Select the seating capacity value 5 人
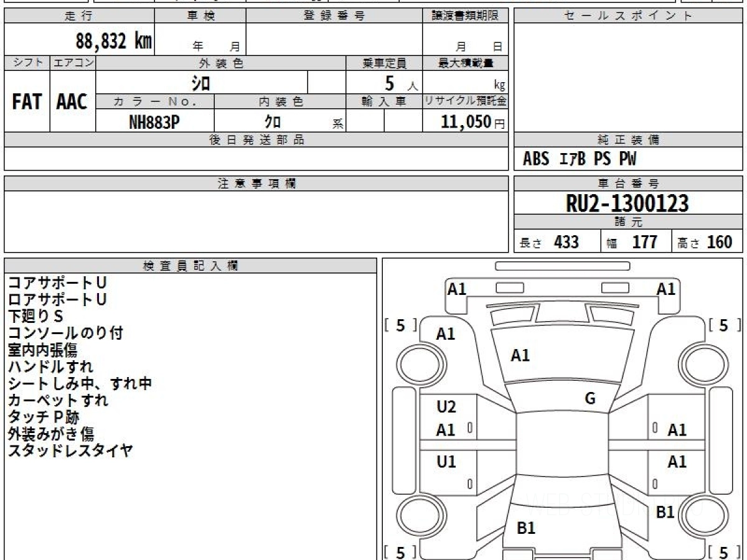Viewport: 747px width, 560px height. coord(401,83)
